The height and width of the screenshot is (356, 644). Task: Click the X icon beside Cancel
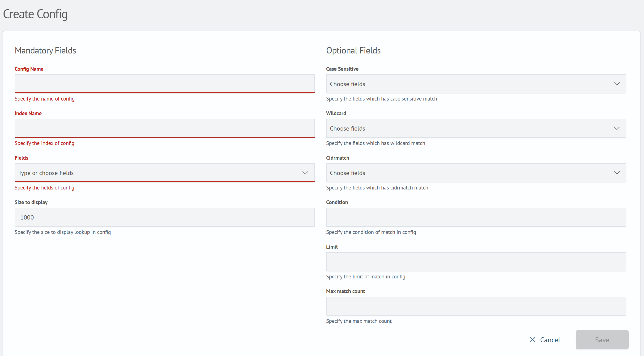pos(532,340)
